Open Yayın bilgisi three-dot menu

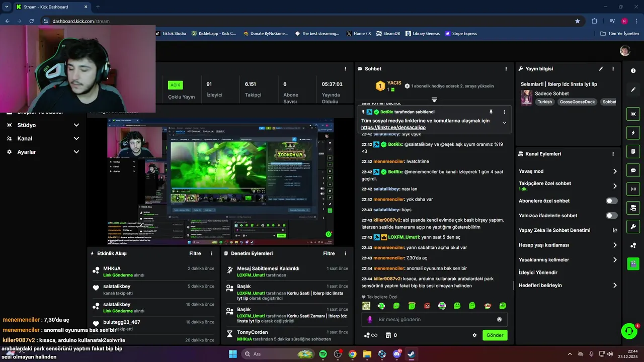pyautogui.click(x=613, y=69)
